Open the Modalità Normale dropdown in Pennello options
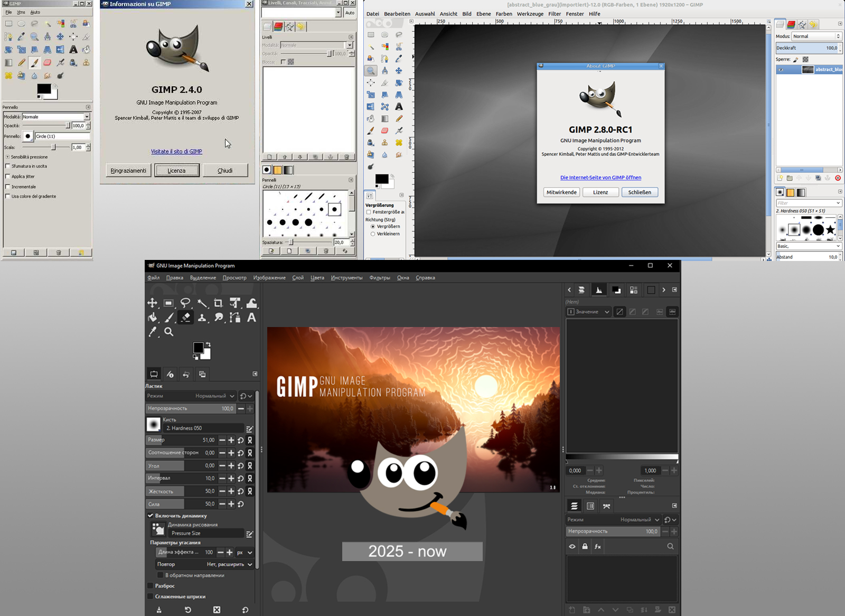 click(55, 117)
